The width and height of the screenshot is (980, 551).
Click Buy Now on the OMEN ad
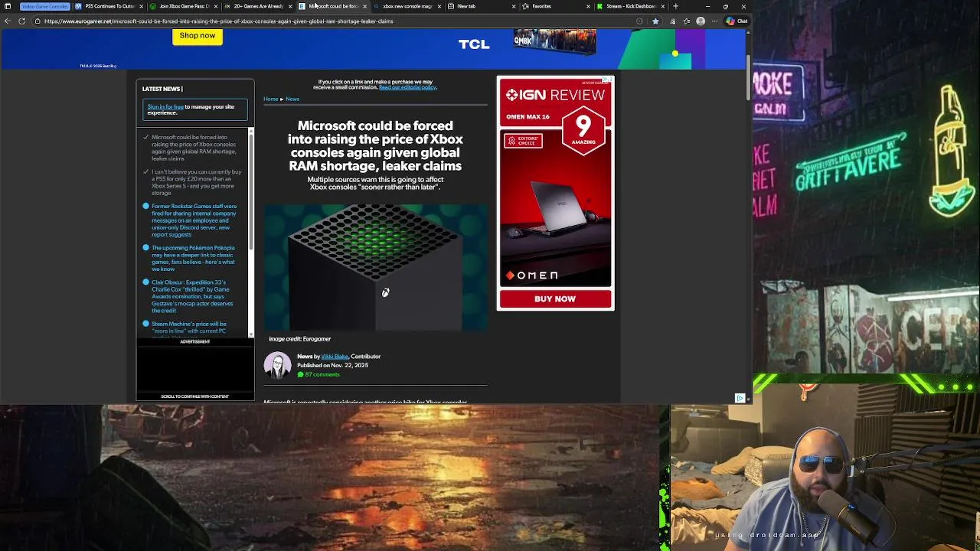pyautogui.click(x=555, y=299)
